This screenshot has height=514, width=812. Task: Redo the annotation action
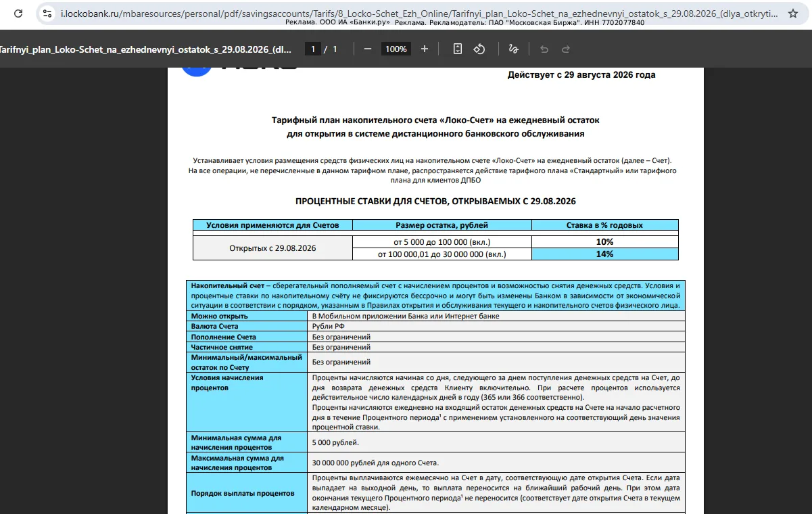pos(566,49)
